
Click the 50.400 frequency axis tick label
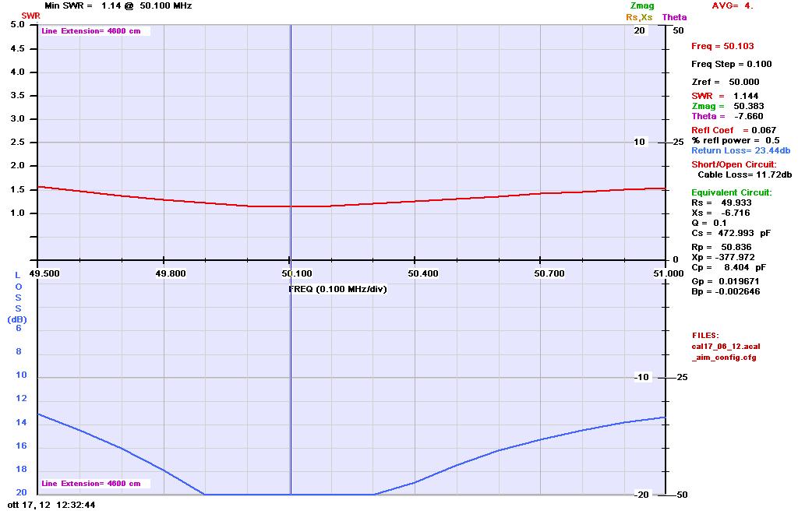coord(415,273)
